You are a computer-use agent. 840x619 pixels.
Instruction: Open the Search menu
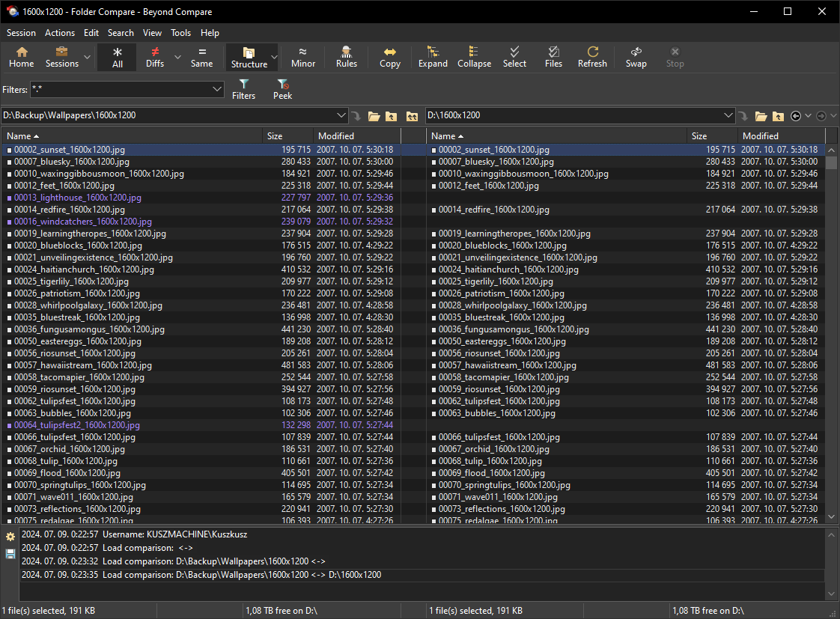121,33
